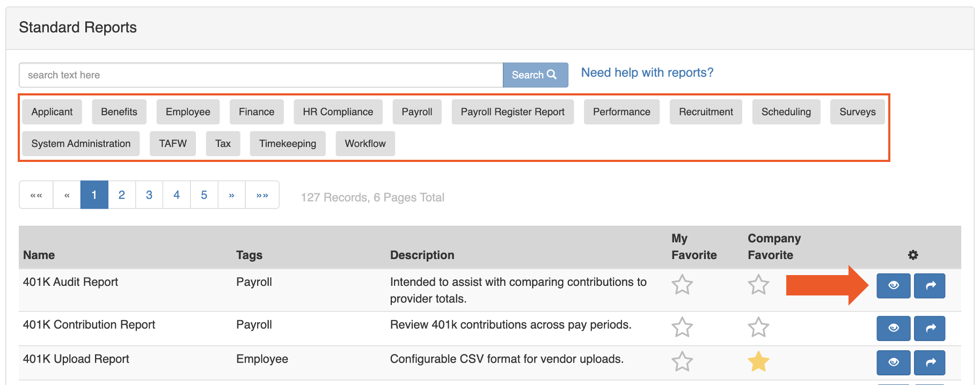Viewport: 980px width, 385px height.
Task: Toggle My Favorite star for 401K Upload Report
Action: (682, 362)
